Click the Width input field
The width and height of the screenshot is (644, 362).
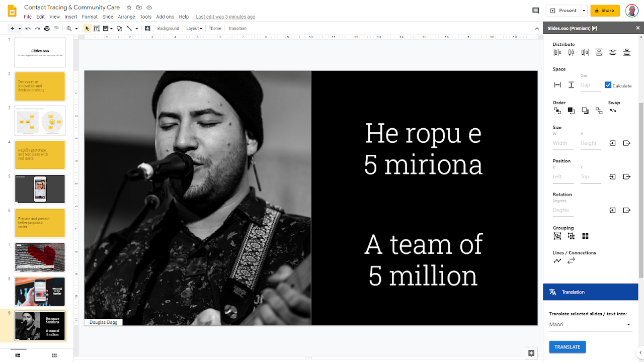[562, 143]
